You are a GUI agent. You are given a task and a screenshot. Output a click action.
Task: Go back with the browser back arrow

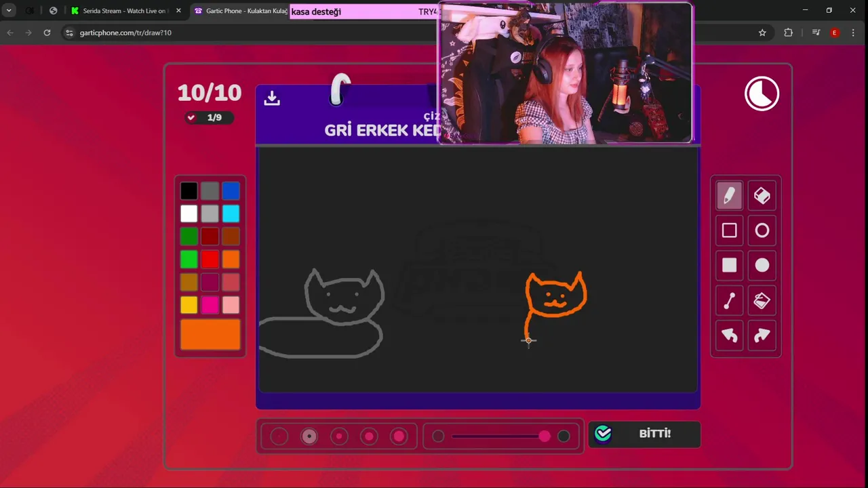tap(10, 33)
